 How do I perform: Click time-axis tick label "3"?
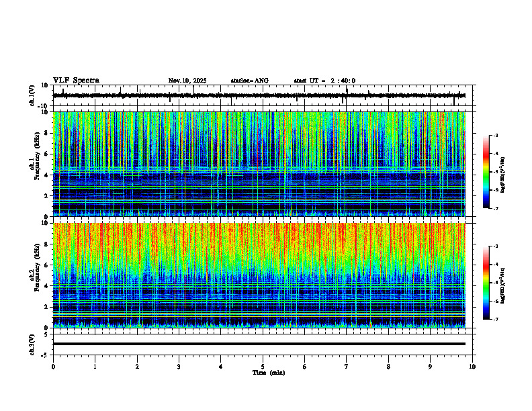(179, 367)
